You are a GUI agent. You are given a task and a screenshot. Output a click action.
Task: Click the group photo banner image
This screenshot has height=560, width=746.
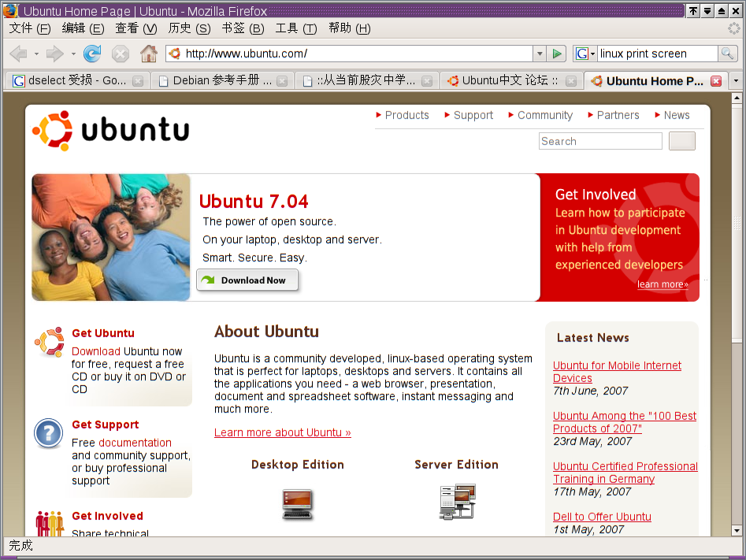pyautogui.click(x=111, y=237)
